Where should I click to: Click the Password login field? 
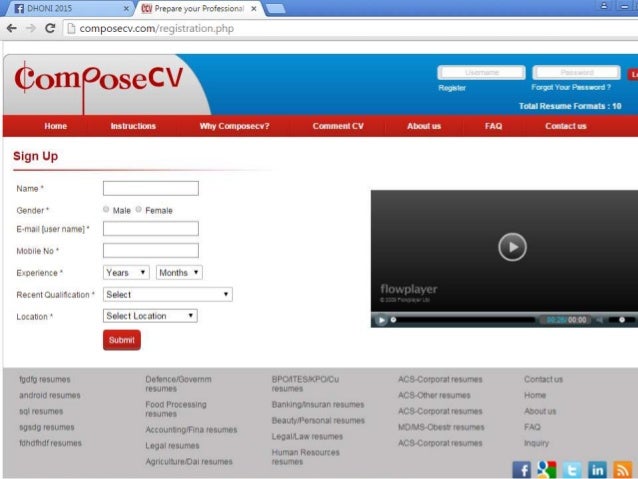point(577,72)
